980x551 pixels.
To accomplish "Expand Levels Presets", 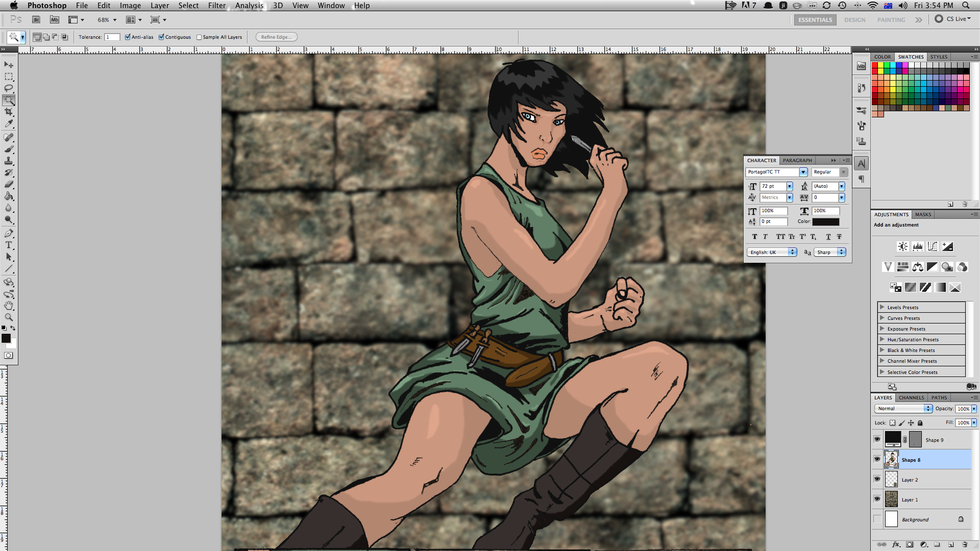I will pos(882,307).
